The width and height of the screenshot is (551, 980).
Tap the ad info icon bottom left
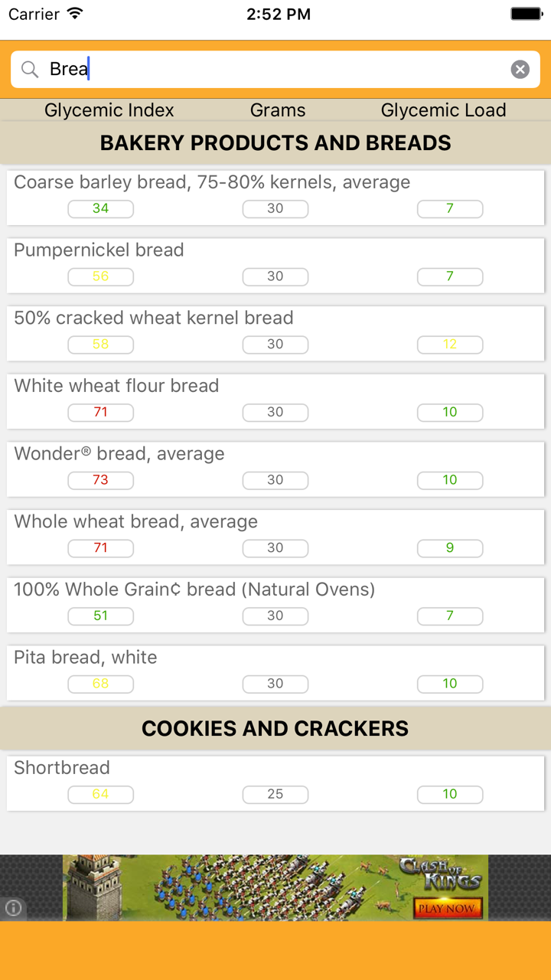13,908
